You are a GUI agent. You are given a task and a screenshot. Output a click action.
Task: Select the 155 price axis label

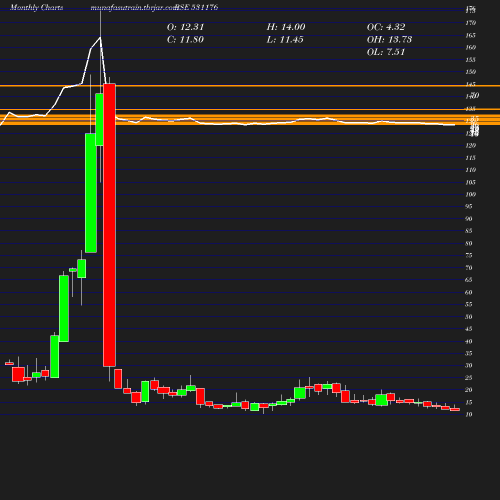click(x=470, y=60)
